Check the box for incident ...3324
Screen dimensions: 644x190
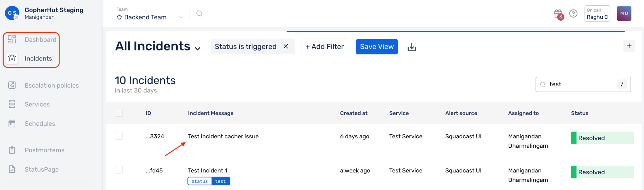pos(119,136)
